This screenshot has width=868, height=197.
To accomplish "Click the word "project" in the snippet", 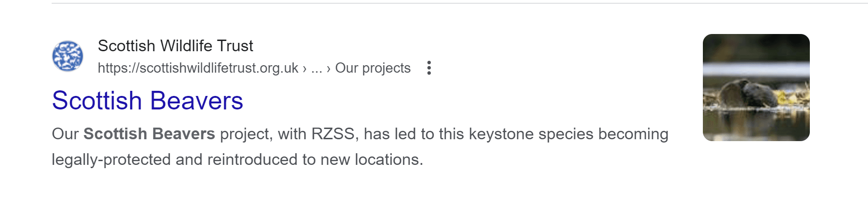I will (x=246, y=134).
